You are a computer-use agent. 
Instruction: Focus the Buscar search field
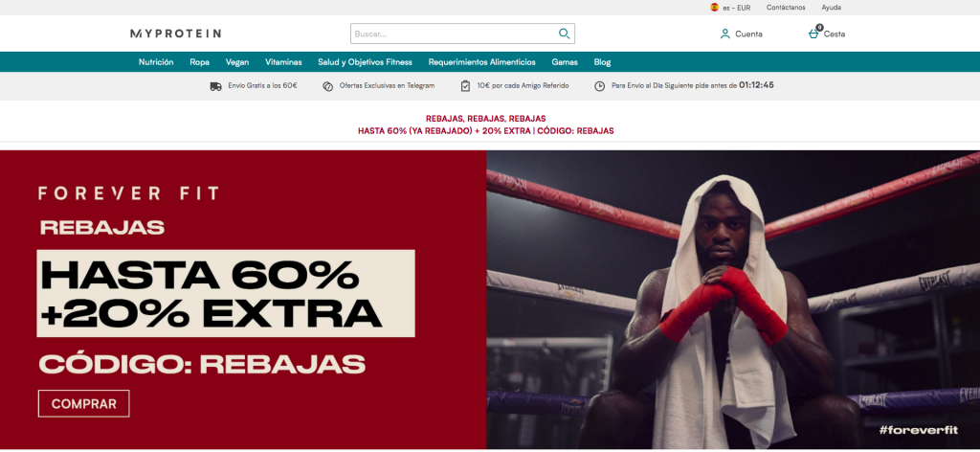coord(452,34)
